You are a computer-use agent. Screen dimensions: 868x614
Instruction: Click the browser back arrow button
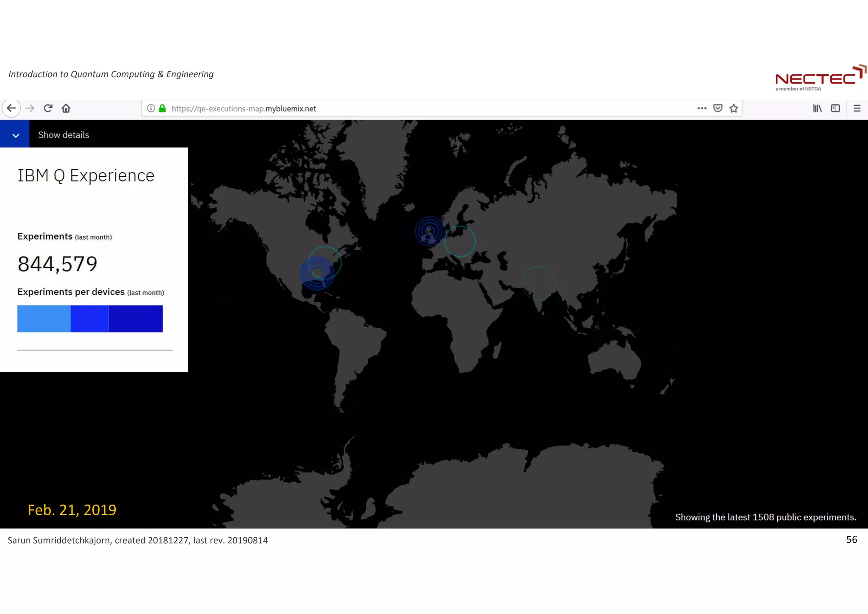pyautogui.click(x=11, y=108)
